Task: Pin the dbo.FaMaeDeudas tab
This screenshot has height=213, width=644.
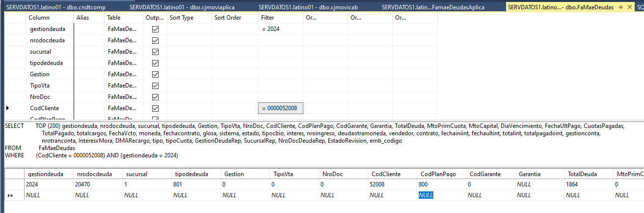Action: [x=621, y=8]
